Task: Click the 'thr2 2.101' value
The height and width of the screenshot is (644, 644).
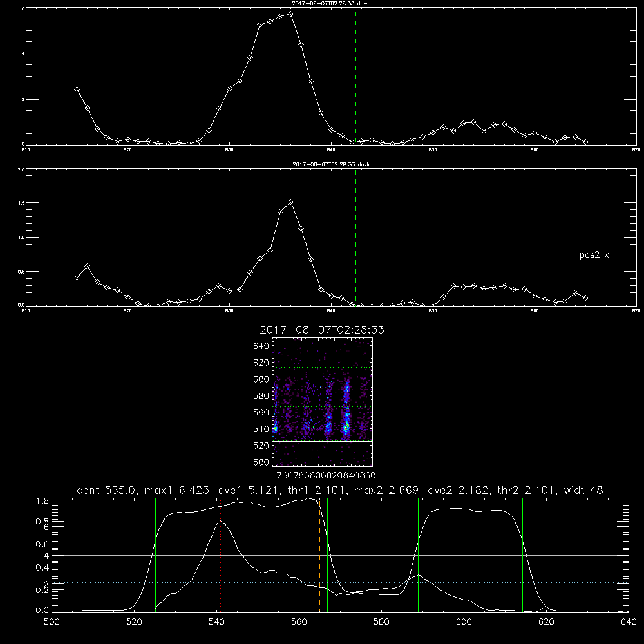Action: [526, 490]
